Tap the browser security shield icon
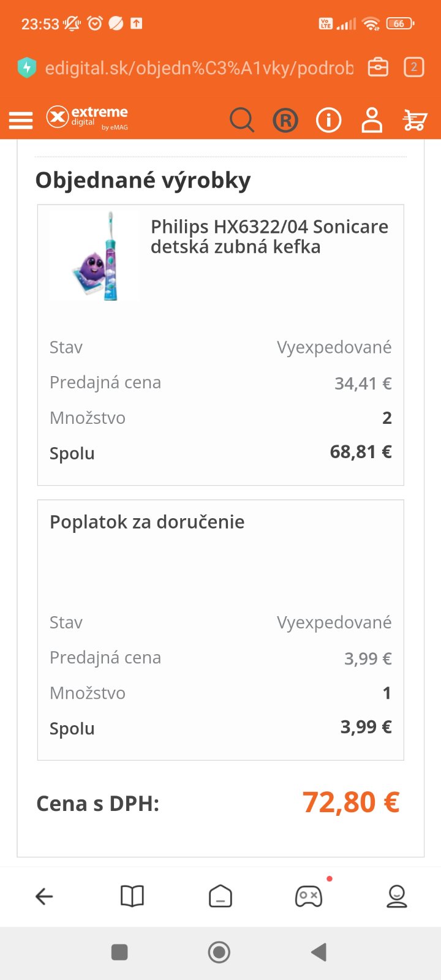The height and width of the screenshot is (980, 441). tap(26, 67)
